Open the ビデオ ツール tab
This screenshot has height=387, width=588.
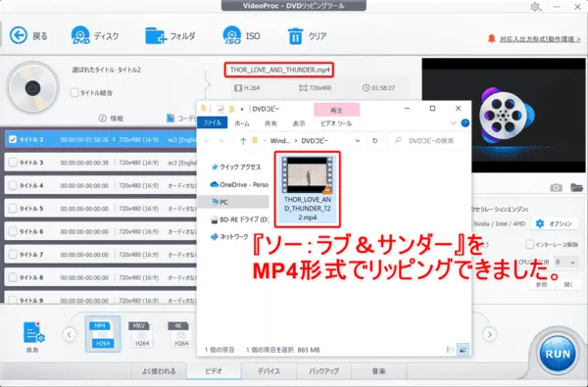point(336,123)
